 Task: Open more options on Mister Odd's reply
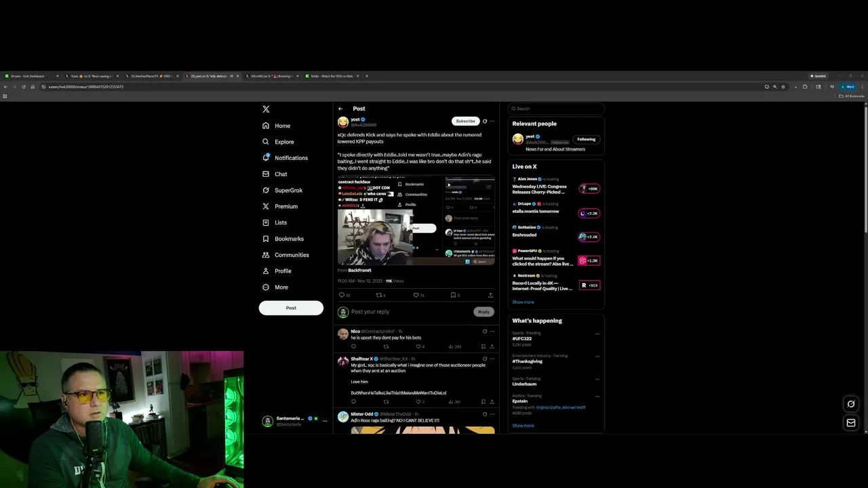492,414
